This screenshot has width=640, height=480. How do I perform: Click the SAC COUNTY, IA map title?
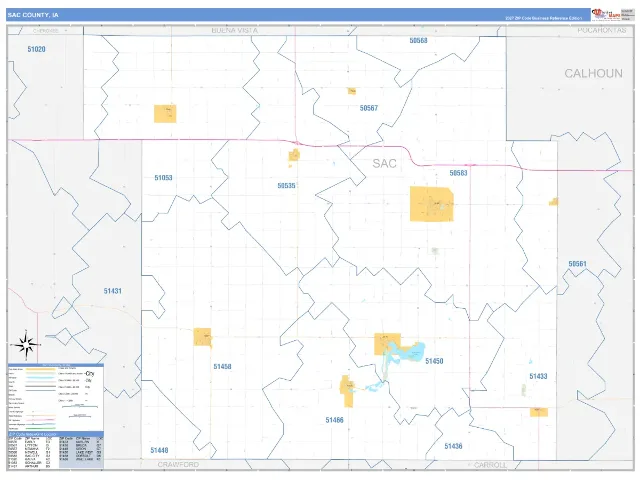click(33, 15)
